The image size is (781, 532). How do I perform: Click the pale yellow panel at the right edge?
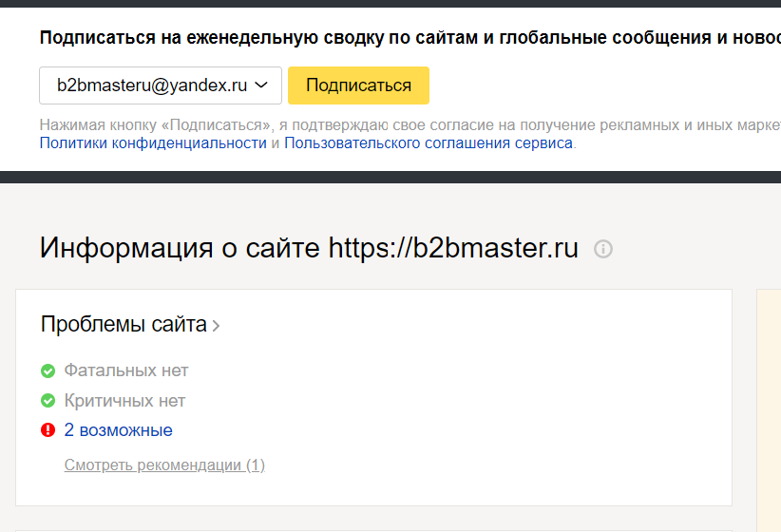[769, 408]
